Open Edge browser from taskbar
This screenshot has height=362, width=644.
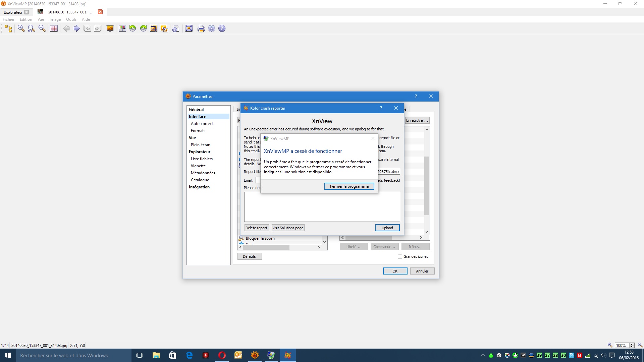[x=189, y=355]
